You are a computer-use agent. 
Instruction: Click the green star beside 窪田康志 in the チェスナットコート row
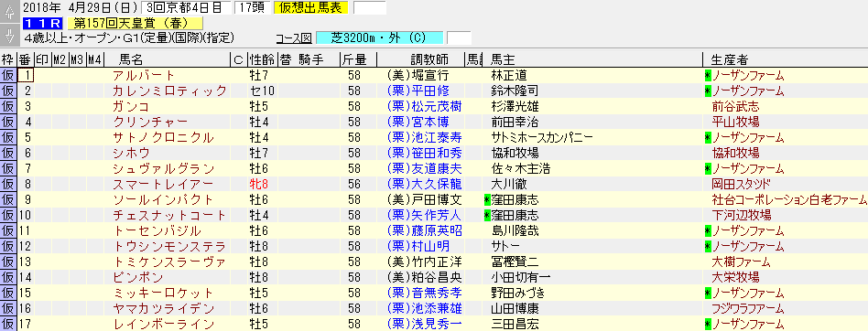pos(487,215)
